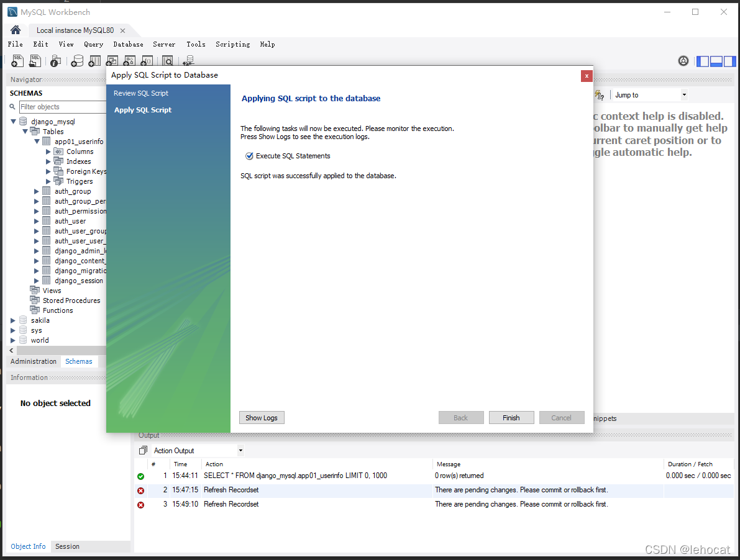Toggle the right sidebar panel icon

pyautogui.click(x=729, y=61)
